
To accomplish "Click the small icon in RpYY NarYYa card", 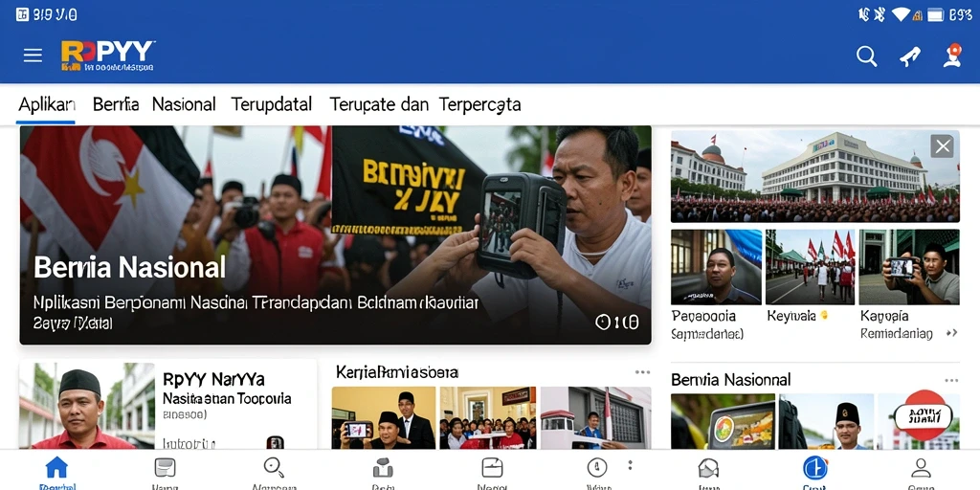I will tap(275, 442).
